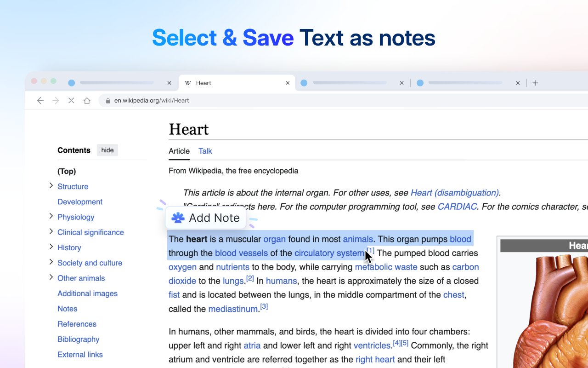The height and width of the screenshot is (368, 588).
Task: Open a new tab with the plus icon
Action: pyautogui.click(x=535, y=83)
